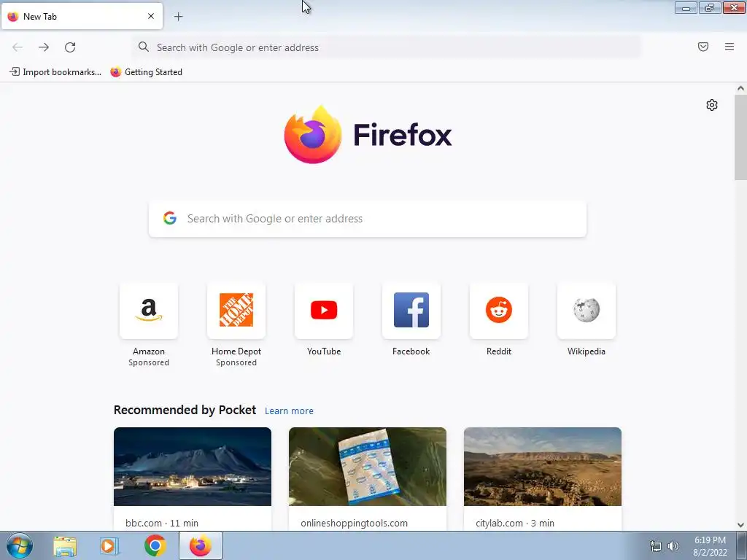Screen dimensions: 747x560
Task: Open the Wikipedia shortcut tile
Action: click(587, 311)
